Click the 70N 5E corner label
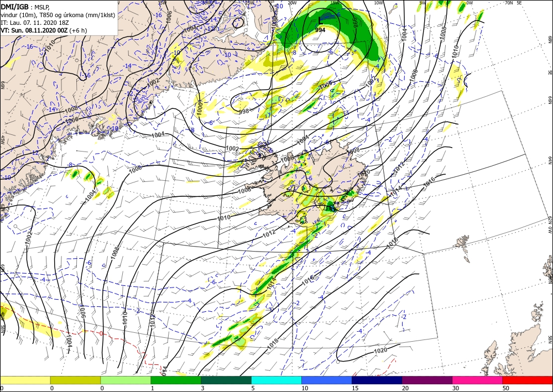 513,3
